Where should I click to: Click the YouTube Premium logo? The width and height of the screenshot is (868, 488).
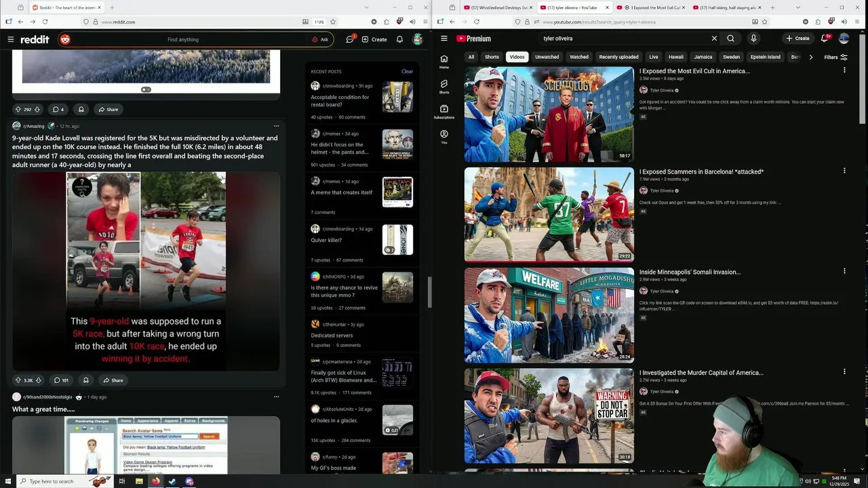point(473,39)
